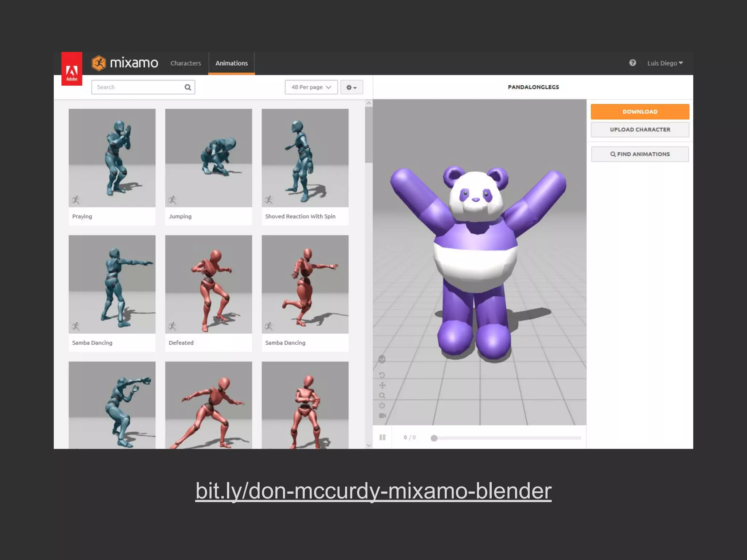Image resolution: width=747 pixels, height=560 pixels.
Task: Open the gear settings dropdown
Action: click(352, 87)
